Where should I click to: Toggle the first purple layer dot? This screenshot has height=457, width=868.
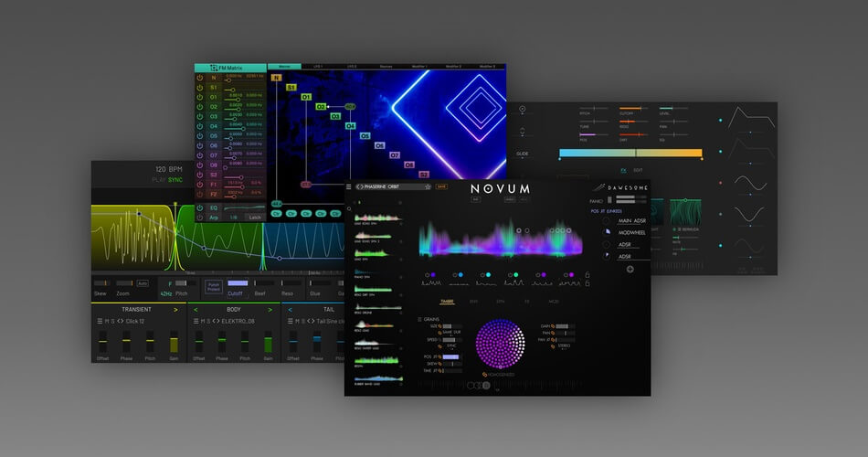coord(433,275)
